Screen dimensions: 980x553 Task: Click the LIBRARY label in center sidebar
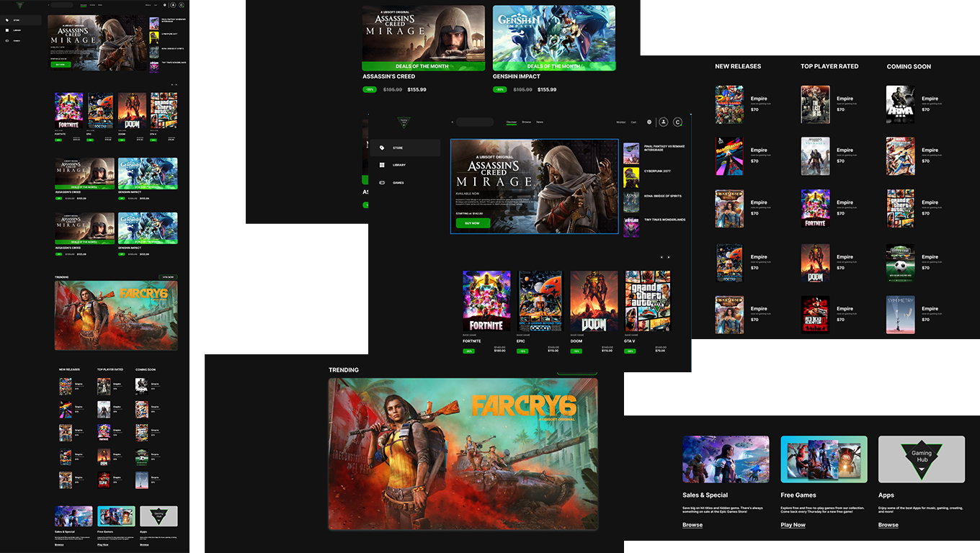(x=399, y=165)
